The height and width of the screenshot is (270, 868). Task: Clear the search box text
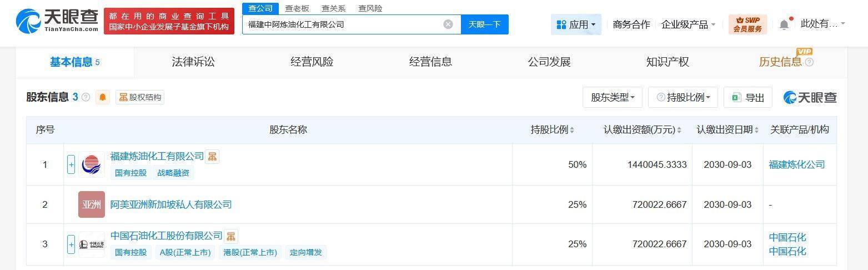448,24
